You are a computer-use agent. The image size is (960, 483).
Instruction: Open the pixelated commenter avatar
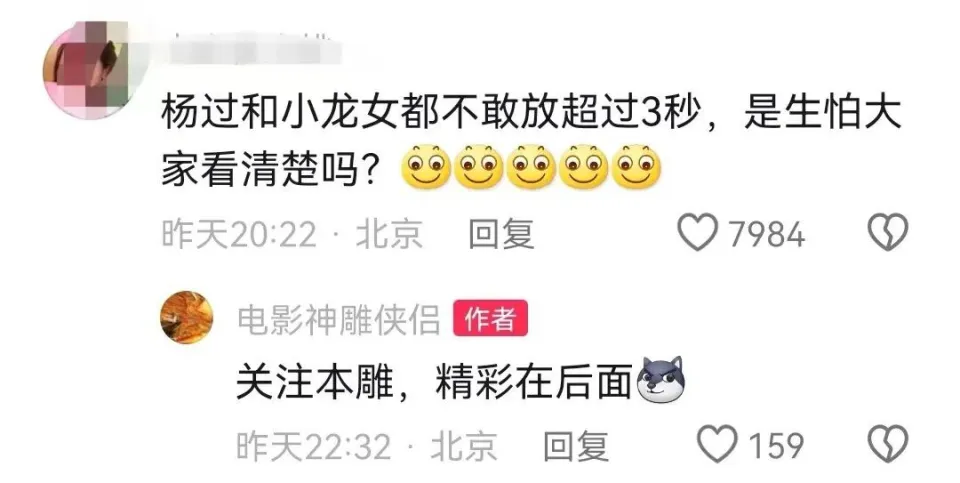(86, 70)
